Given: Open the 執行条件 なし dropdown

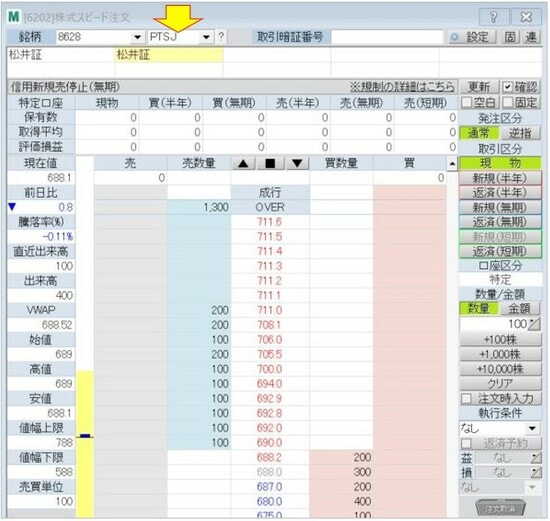Looking at the screenshot, I should [532, 428].
